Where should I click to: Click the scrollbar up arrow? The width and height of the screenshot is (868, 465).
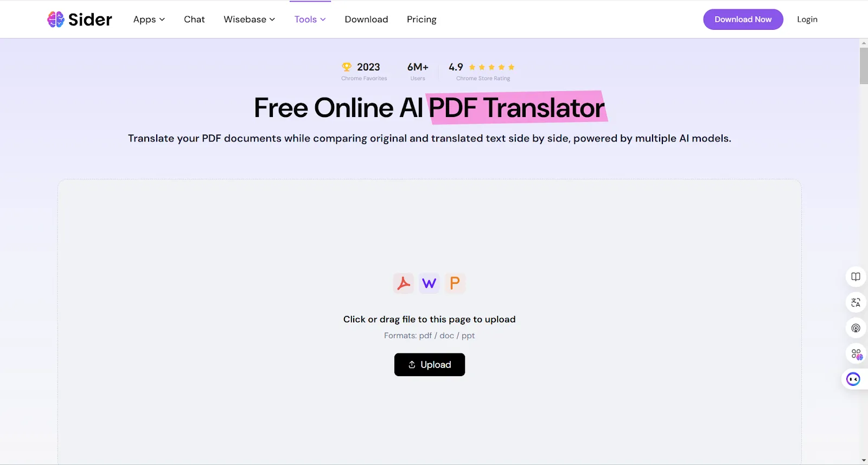[x=864, y=43]
